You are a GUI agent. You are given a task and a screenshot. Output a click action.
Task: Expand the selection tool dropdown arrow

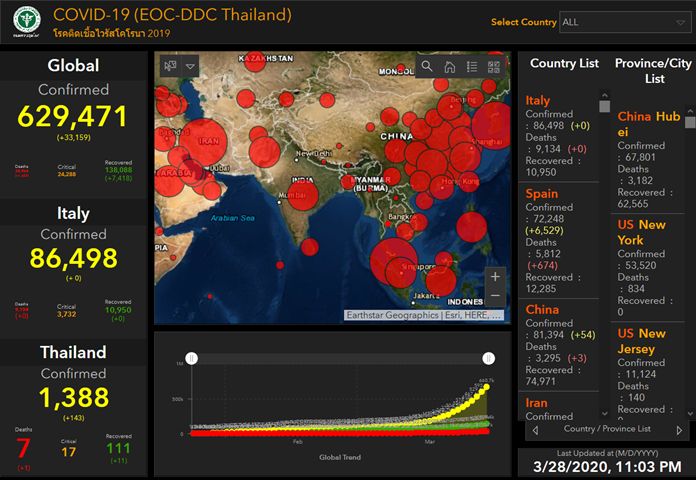(190, 66)
